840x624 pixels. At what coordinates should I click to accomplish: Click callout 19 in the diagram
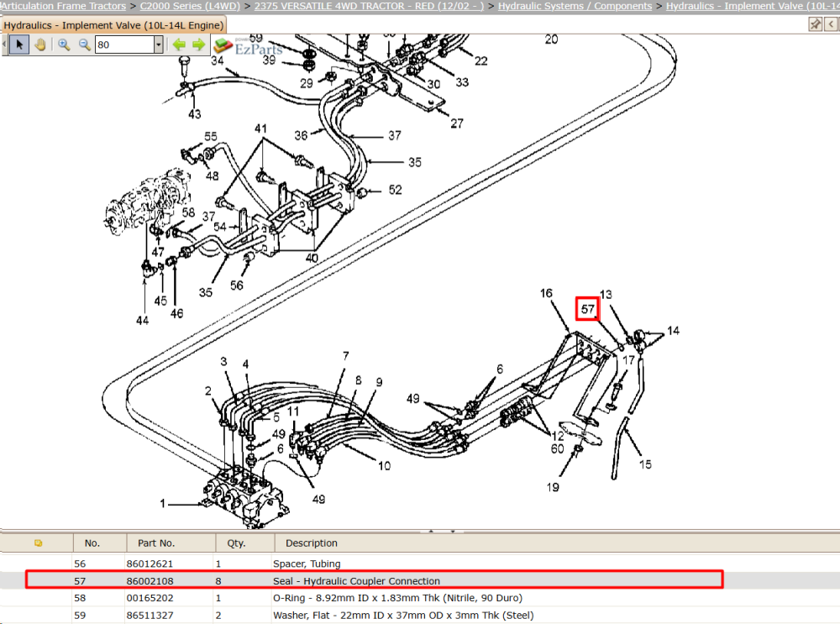pos(553,487)
